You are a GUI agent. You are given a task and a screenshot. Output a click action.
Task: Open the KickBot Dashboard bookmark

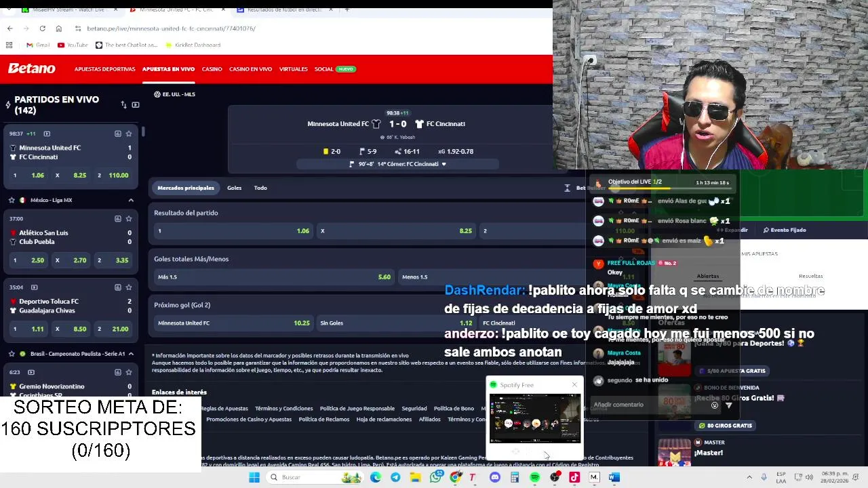click(x=193, y=45)
